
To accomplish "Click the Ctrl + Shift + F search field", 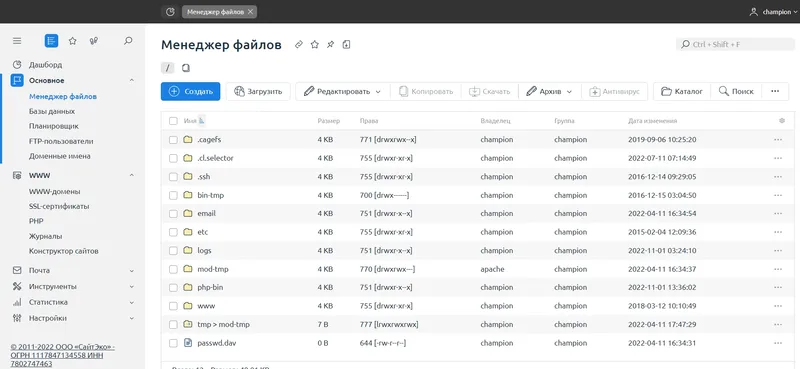I will click(735, 44).
